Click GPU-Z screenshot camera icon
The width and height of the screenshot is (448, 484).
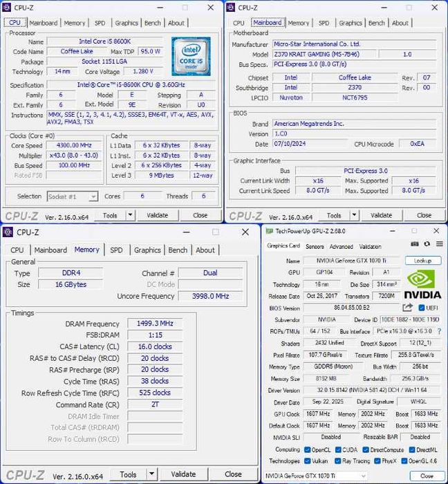(415, 244)
